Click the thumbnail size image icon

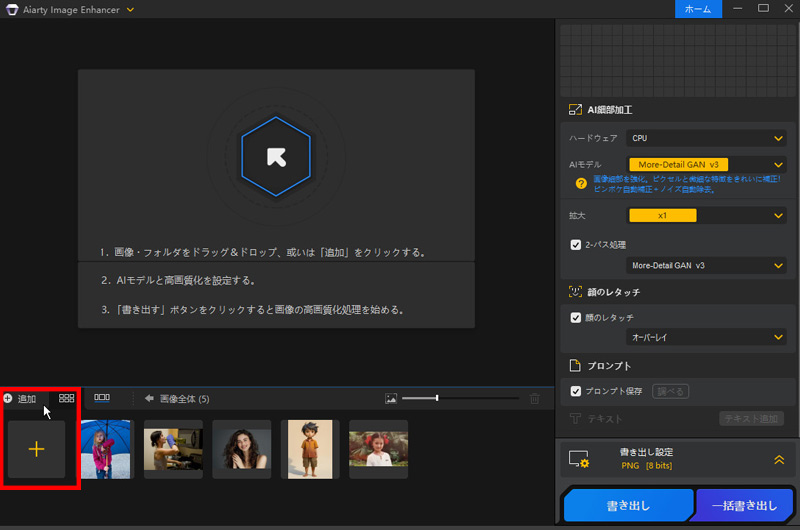click(392, 398)
